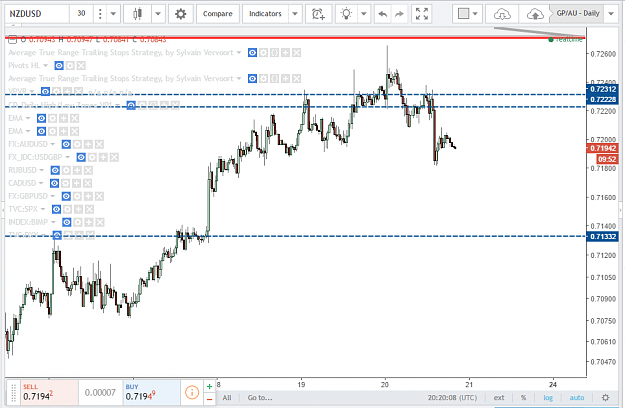625x408 pixels.
Task: Select the 0.72312 horizontal line label
Action: (603, 89)
